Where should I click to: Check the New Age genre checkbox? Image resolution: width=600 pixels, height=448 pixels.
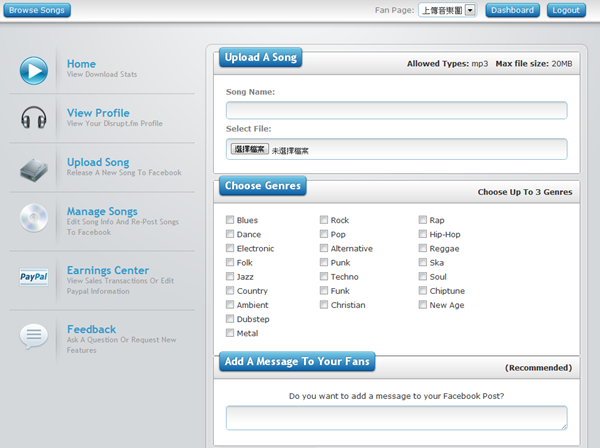point(422,305)
